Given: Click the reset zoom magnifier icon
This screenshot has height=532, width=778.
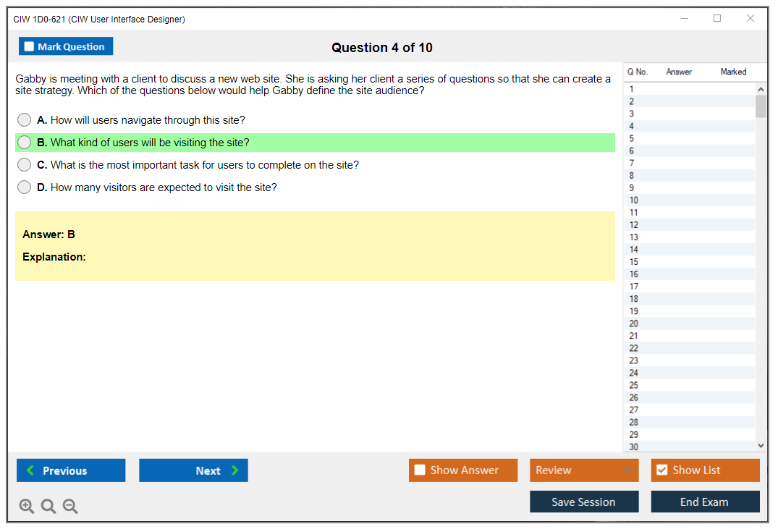Looking at the screenshot, I should pyautogui.click(x=48, y=507).
